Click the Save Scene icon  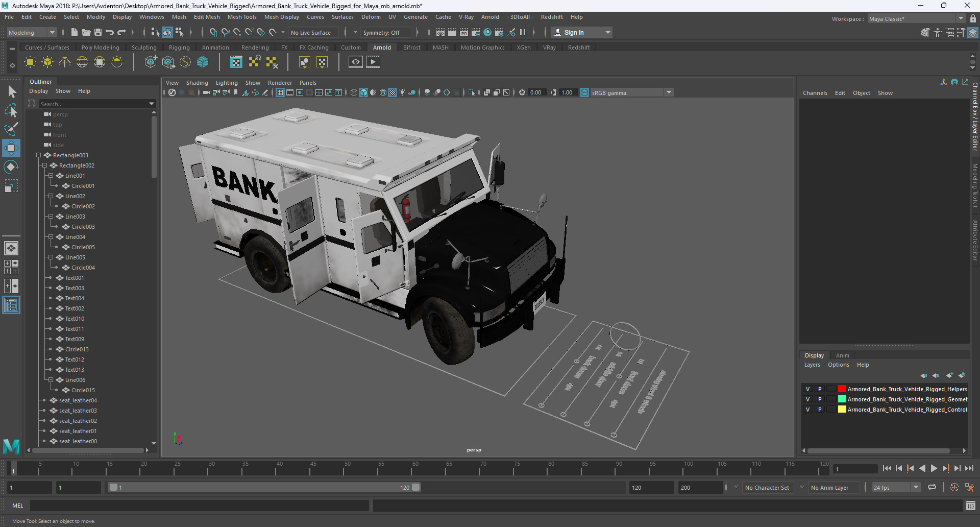tap(98, 33)
